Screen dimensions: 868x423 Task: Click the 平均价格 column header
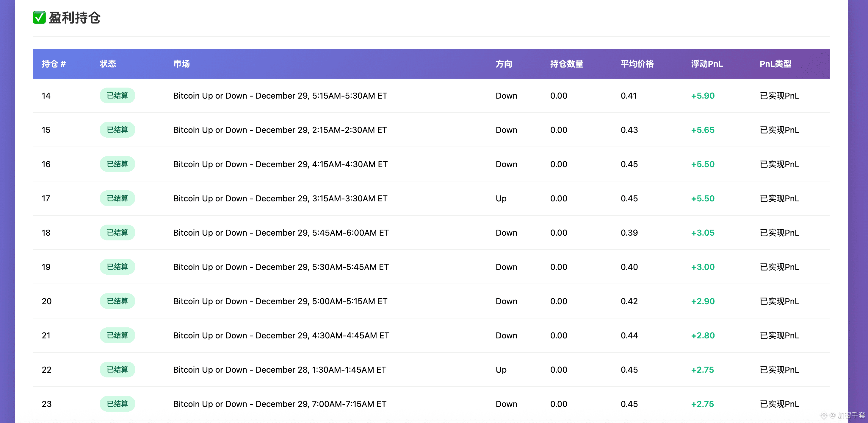tap(637, 64)
